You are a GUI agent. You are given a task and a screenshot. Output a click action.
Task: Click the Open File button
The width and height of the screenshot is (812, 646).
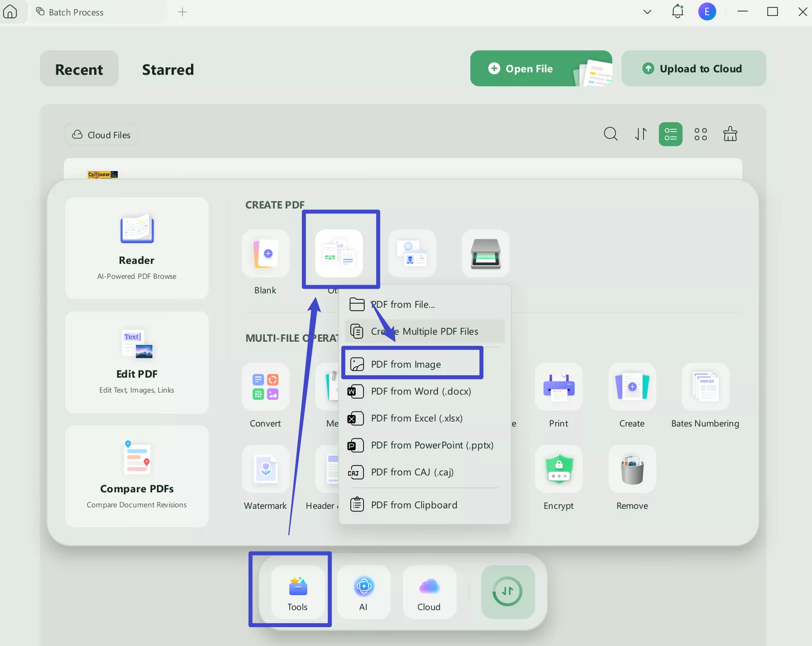[529, 68]
